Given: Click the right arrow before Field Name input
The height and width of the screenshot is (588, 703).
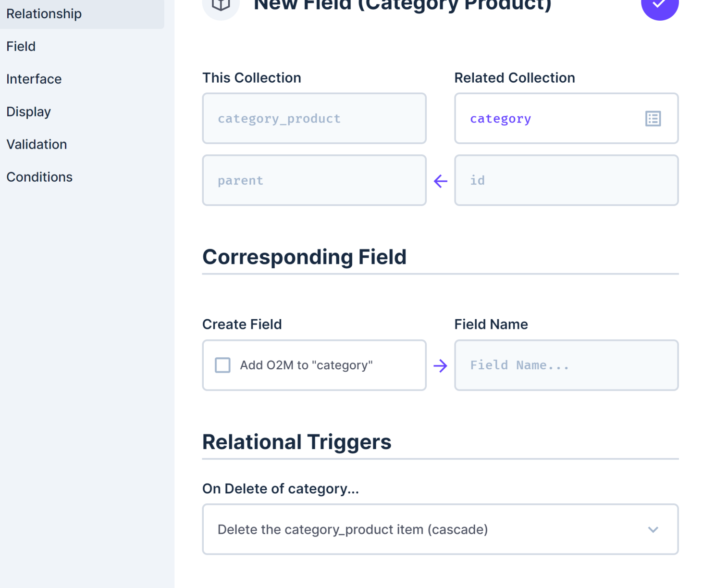Looking at the screenshot, I should coord(441,366).
